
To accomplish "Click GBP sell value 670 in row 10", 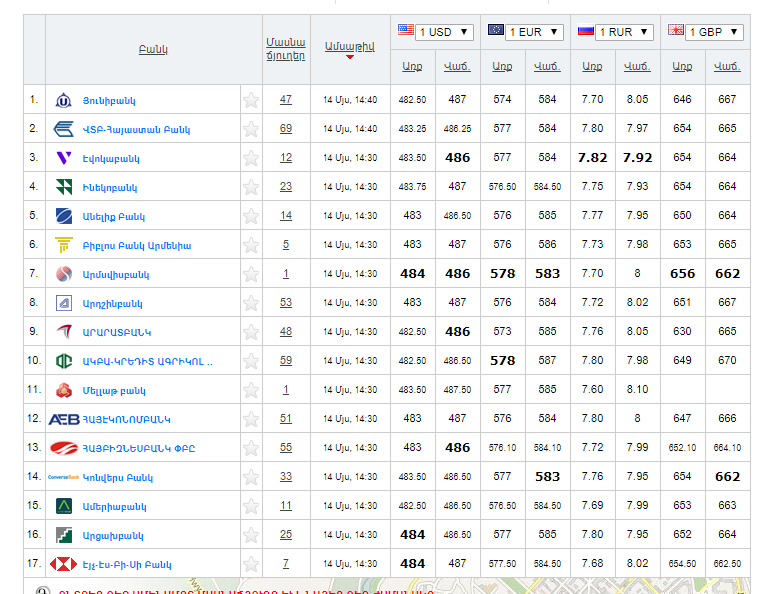I will (x=727, y=361).
